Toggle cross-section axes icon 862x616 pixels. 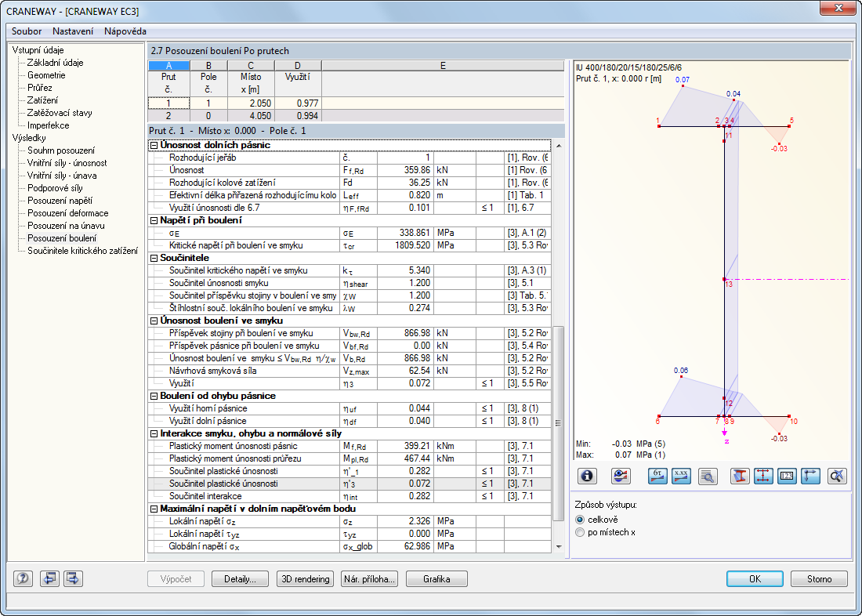point(810,476)
